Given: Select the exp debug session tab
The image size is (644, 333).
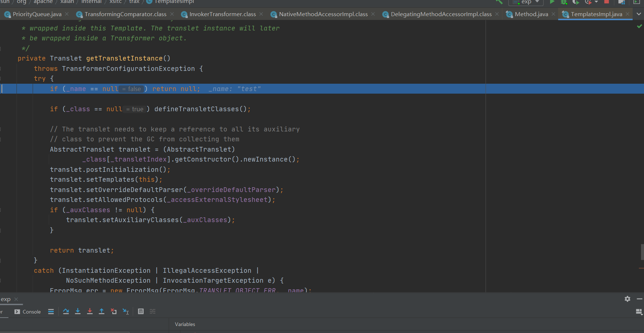Looking at the screenshot, I should click(x=6, y=299).
